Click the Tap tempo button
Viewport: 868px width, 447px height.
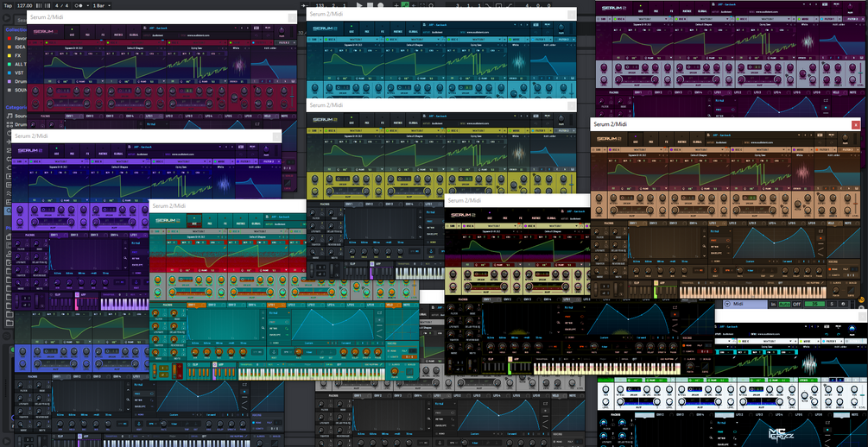(8, 5)
